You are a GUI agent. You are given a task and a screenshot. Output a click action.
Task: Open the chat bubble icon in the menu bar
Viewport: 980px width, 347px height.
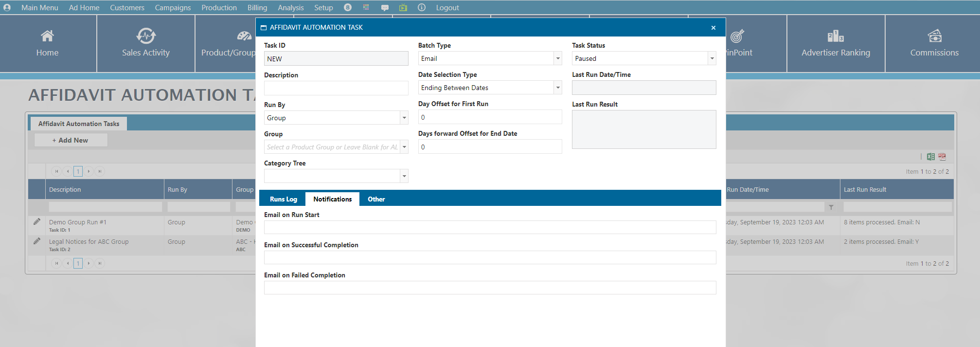click(x=385, y=8)
